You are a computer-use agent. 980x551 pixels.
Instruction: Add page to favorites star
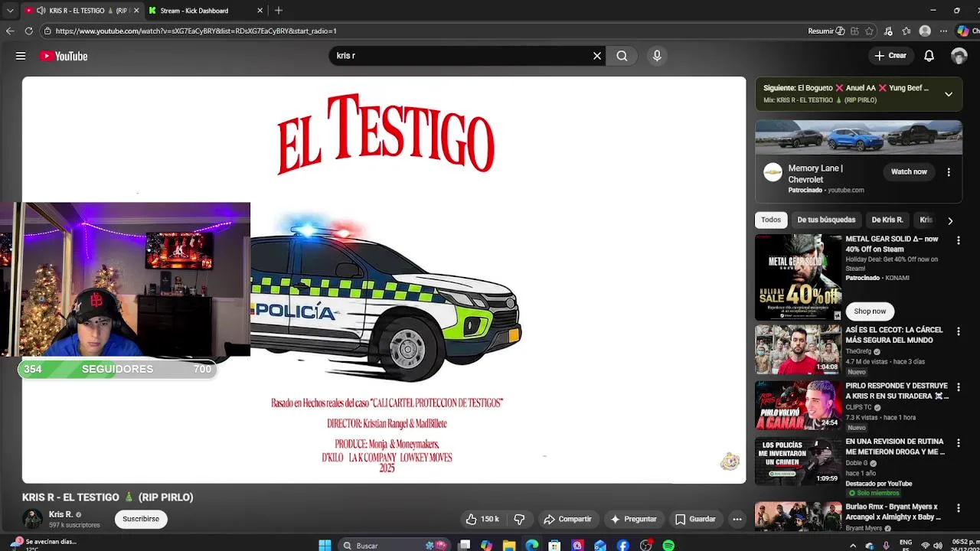click(869, 31)
